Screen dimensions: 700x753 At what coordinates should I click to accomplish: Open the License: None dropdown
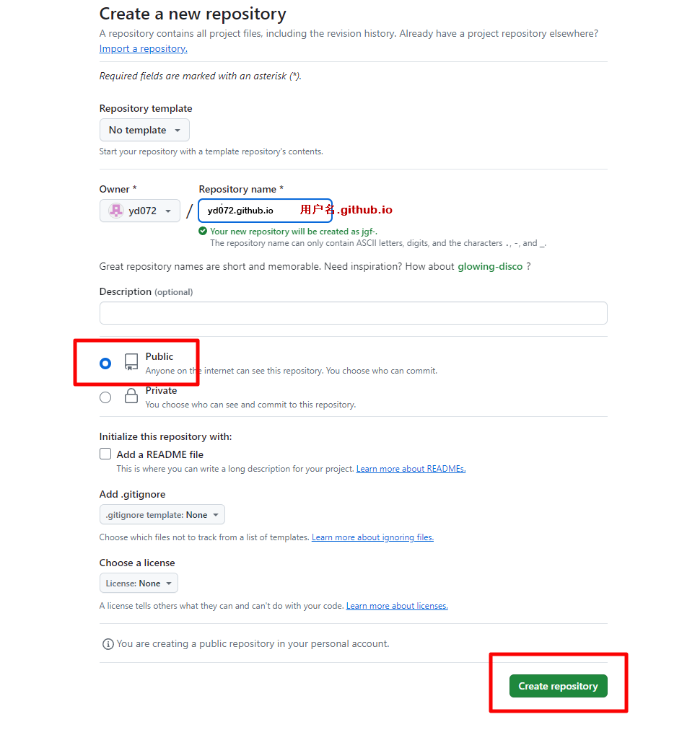pyautogui.click(x=139, y=584)
